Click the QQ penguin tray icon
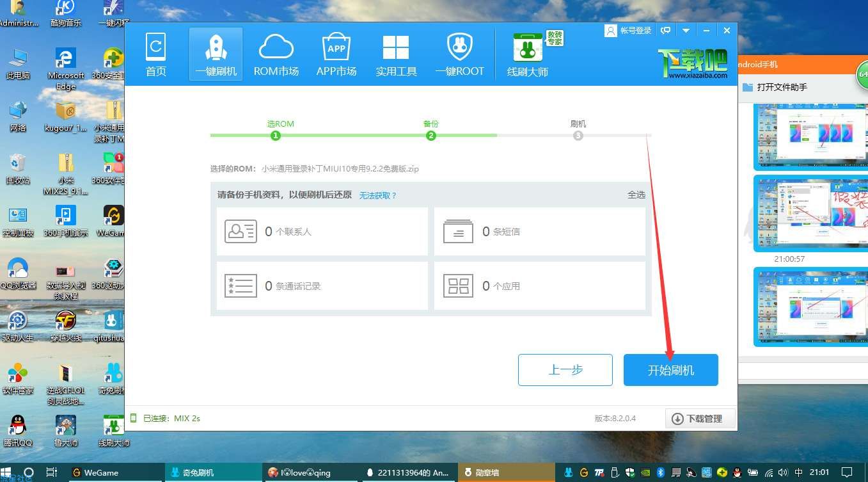This screenshot has width=868, height=482. point(738,473)
